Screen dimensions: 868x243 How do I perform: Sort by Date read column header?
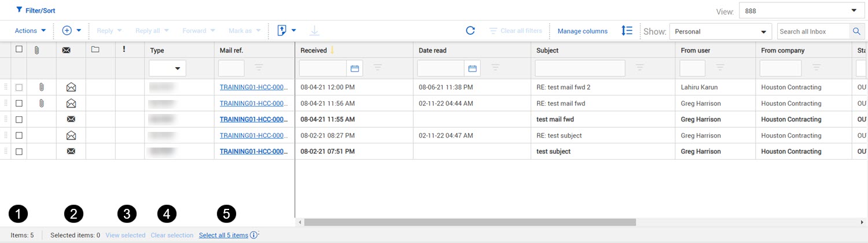[432, 50]
